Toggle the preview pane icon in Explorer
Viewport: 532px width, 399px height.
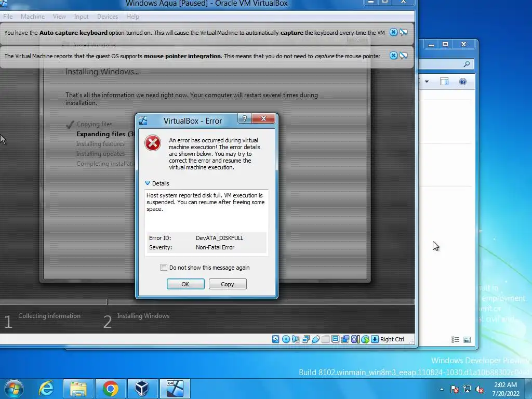(x=444, y=82)
